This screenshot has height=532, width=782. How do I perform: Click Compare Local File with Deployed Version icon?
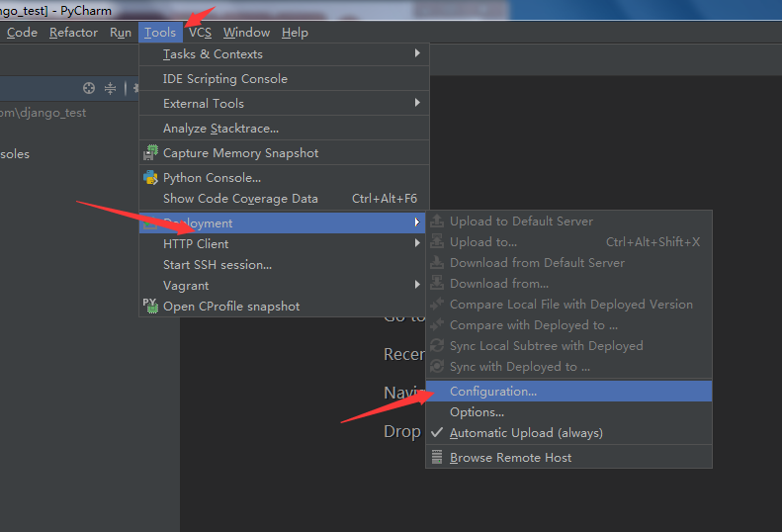437,304
